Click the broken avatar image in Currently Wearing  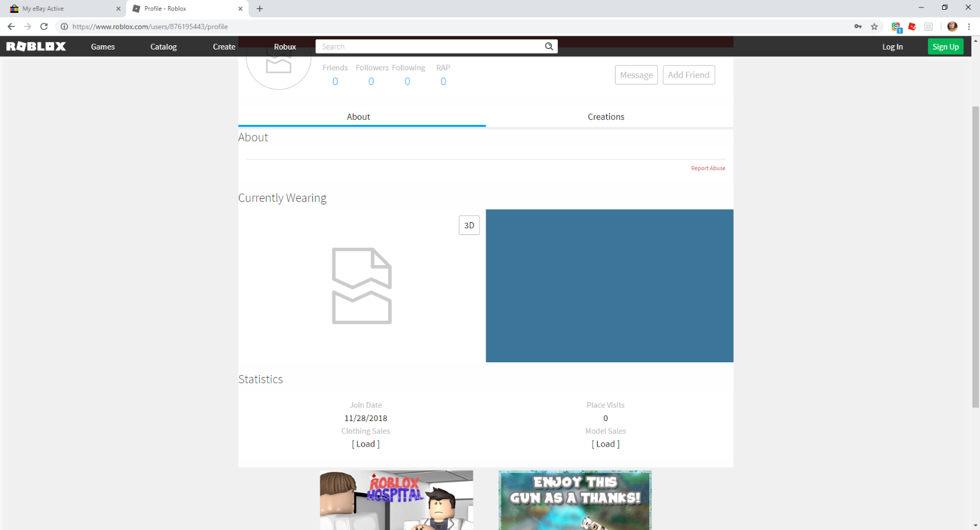(361, 286)
